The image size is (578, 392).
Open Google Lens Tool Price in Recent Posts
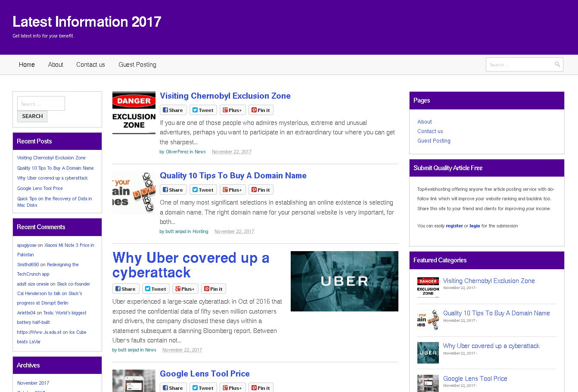coord(40,188)
